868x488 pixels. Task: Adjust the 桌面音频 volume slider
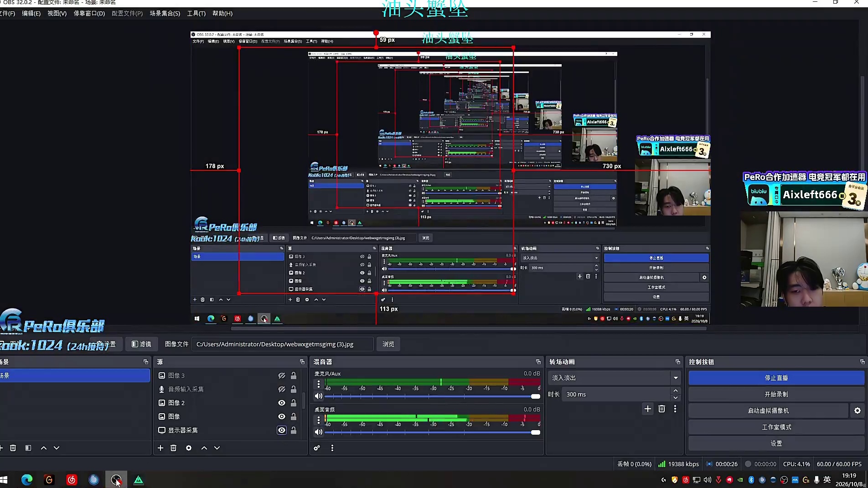[432, 432]
